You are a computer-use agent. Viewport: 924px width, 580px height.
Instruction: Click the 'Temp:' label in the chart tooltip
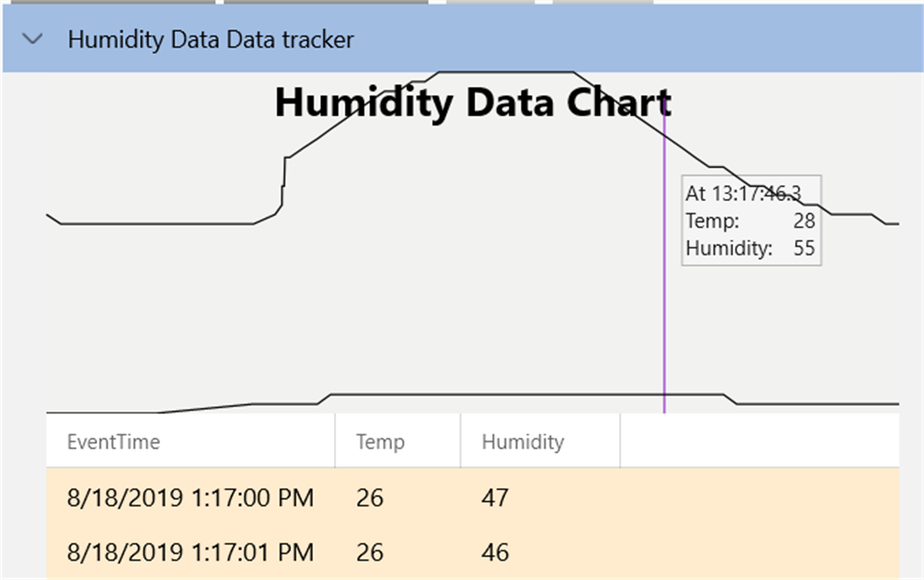(x=712, y=220)
